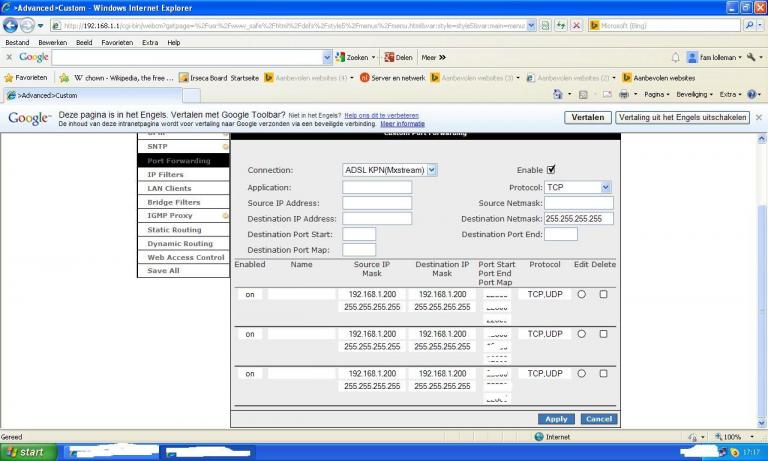Click the Vertalen button
The height and width of the screenshot is (461, 768).
coord(587,117)
